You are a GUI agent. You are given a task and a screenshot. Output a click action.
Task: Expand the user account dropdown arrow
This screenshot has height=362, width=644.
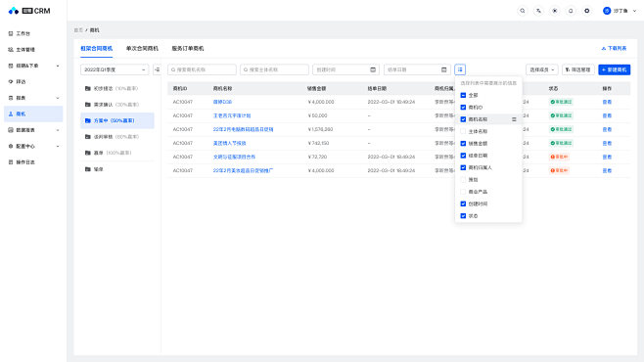[x=634, y=11]
